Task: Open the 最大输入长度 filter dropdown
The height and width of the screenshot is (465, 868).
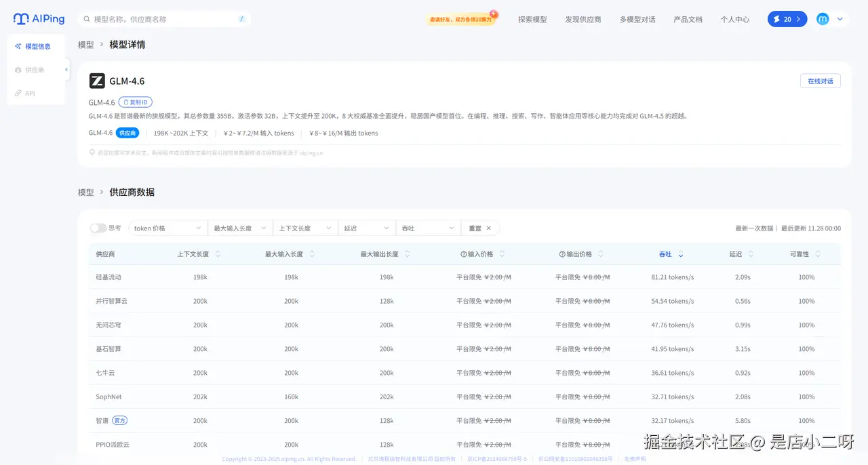Action: pyautogui.click(x=240, y=228)
